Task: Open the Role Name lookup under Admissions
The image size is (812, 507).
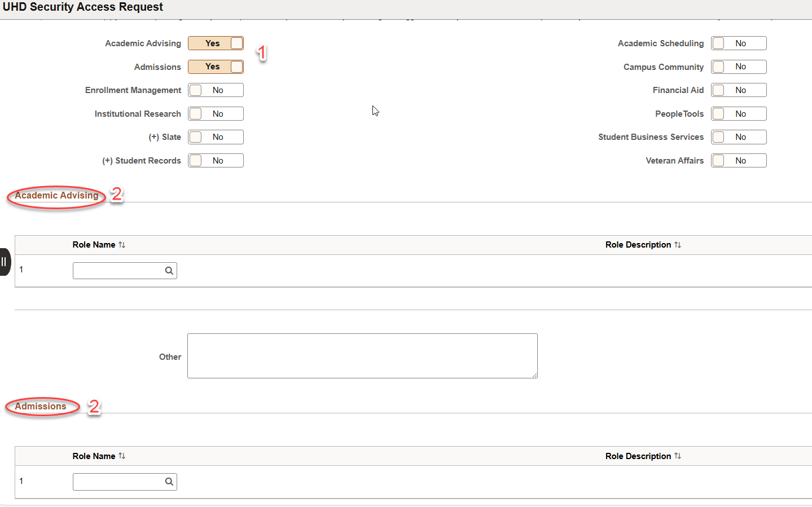Action: pyautogui.click(x=169, y=482)
